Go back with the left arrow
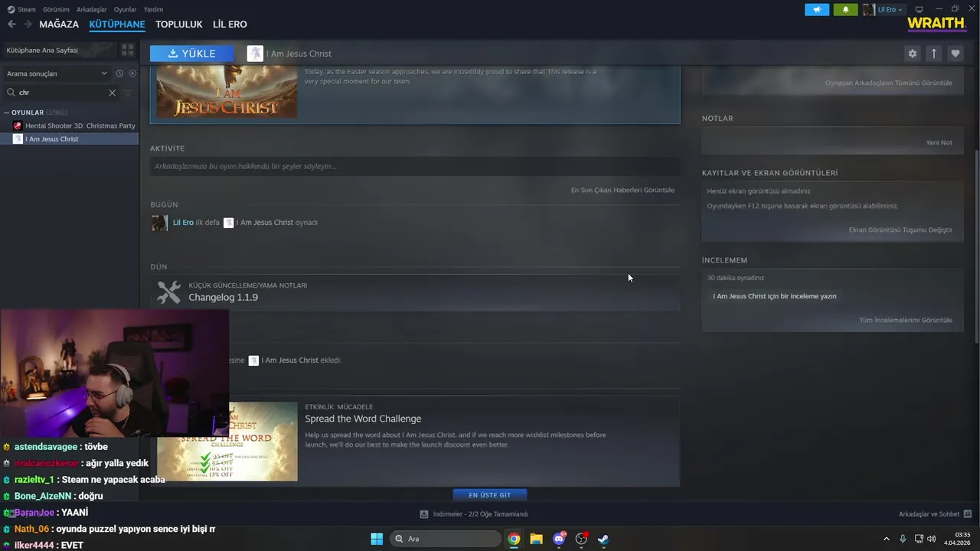The height and width of the screenshot is (551, 980). 11,24
